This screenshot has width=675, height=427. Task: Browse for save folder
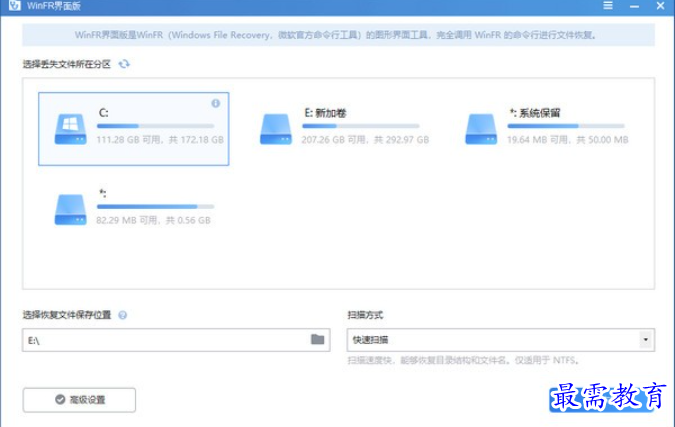pos(318,339)
